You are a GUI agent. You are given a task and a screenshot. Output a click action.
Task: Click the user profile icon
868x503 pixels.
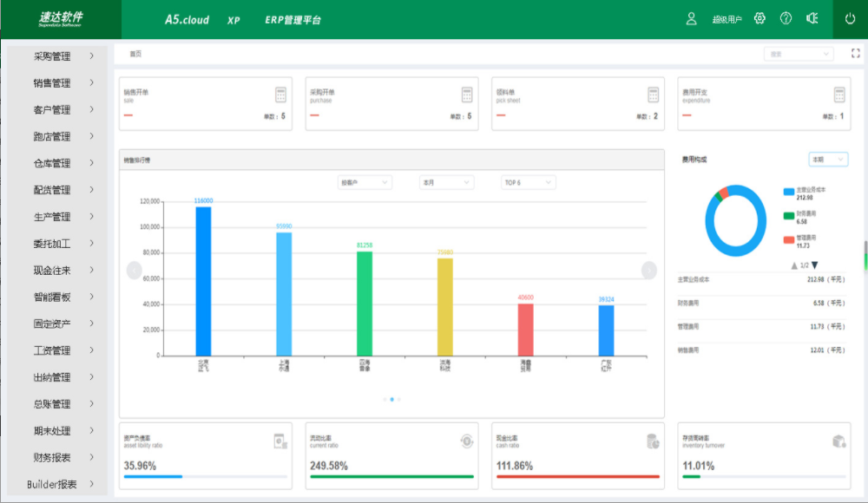click(x=692, y=19)
